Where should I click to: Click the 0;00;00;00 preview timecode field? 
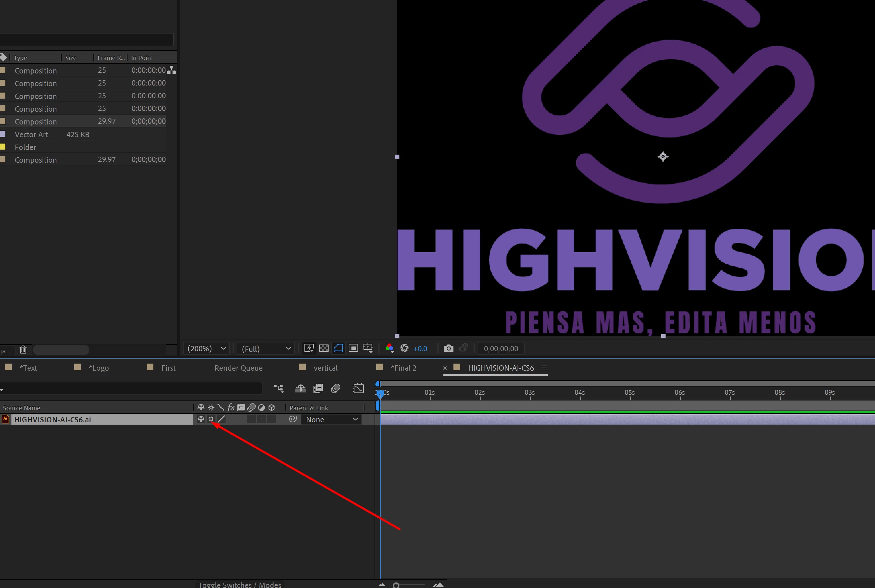point(500,349)
